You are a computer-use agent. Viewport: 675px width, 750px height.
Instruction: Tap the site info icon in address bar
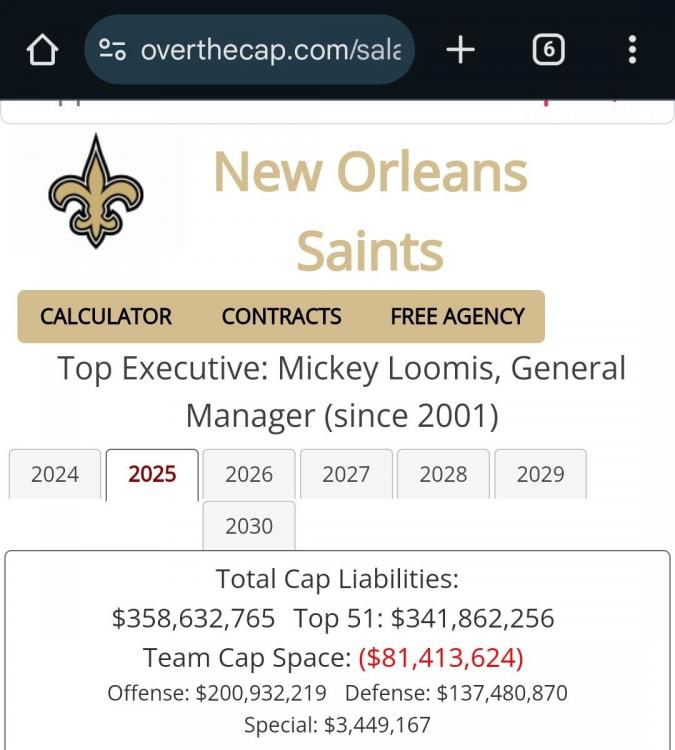tap(113, 50)
